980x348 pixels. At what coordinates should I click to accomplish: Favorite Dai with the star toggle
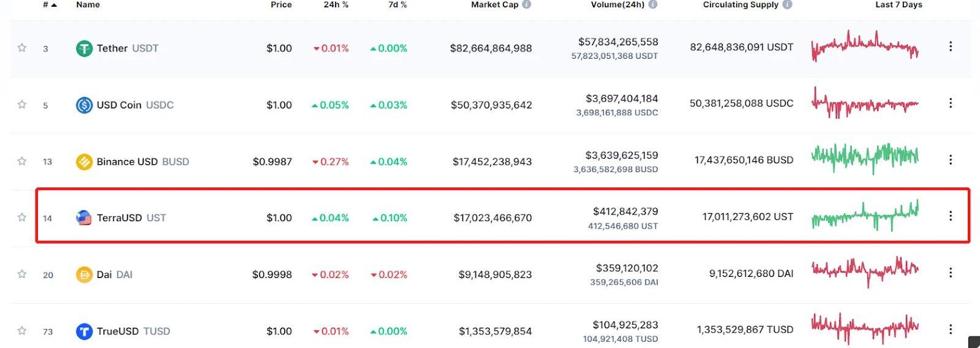pyautogui.click(x=22, y=274)
